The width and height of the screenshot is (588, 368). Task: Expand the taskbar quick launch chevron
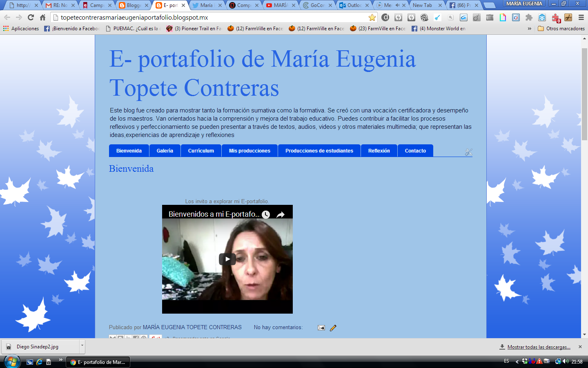point(61,360)
